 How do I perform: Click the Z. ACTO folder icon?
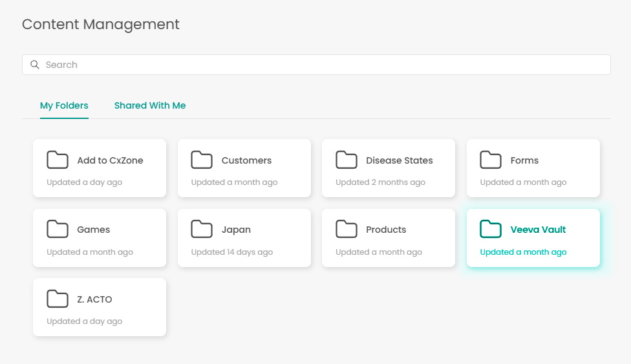pyautogui.click(x=58, y=299)
